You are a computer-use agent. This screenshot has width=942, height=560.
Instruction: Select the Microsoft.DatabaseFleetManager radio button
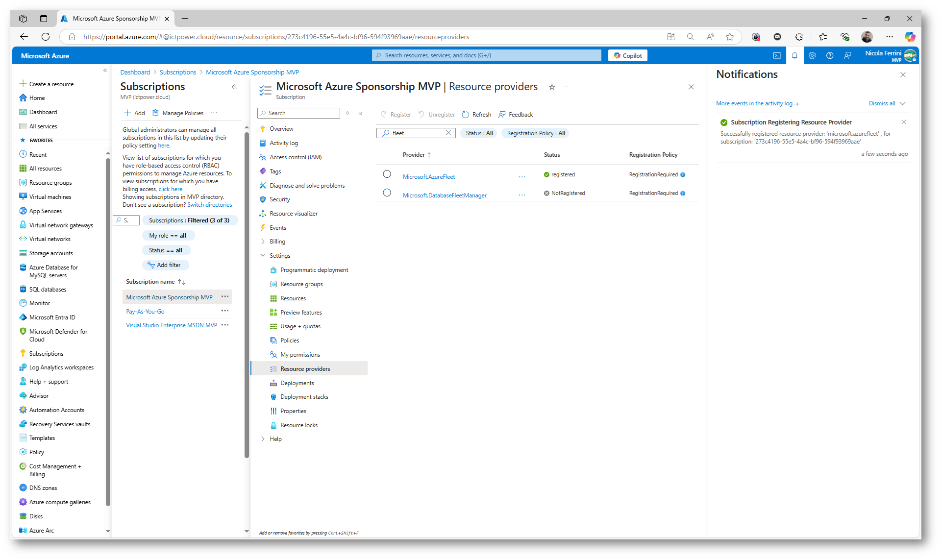pyautogui.click(x=387, y=193)
